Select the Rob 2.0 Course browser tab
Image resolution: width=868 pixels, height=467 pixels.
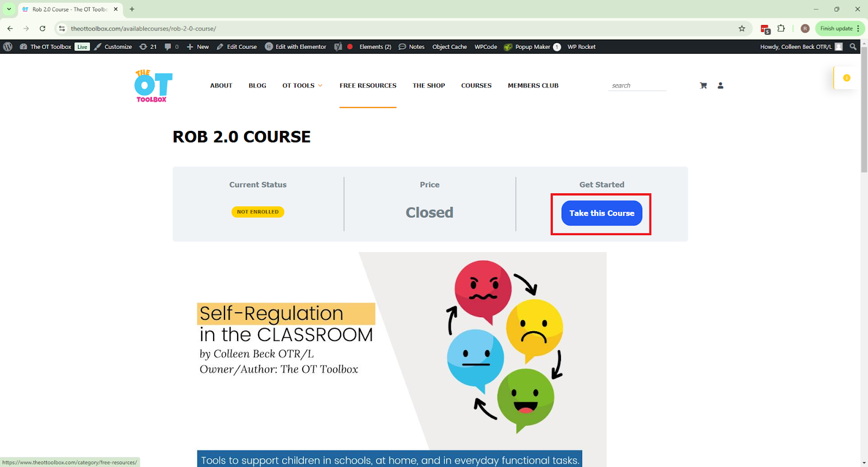[69, 9]
